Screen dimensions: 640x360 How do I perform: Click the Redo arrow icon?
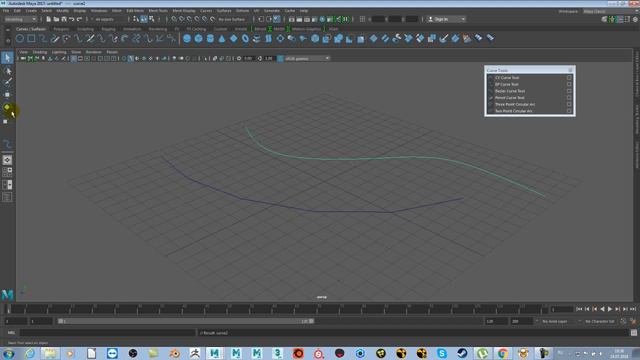click(80, 19)
